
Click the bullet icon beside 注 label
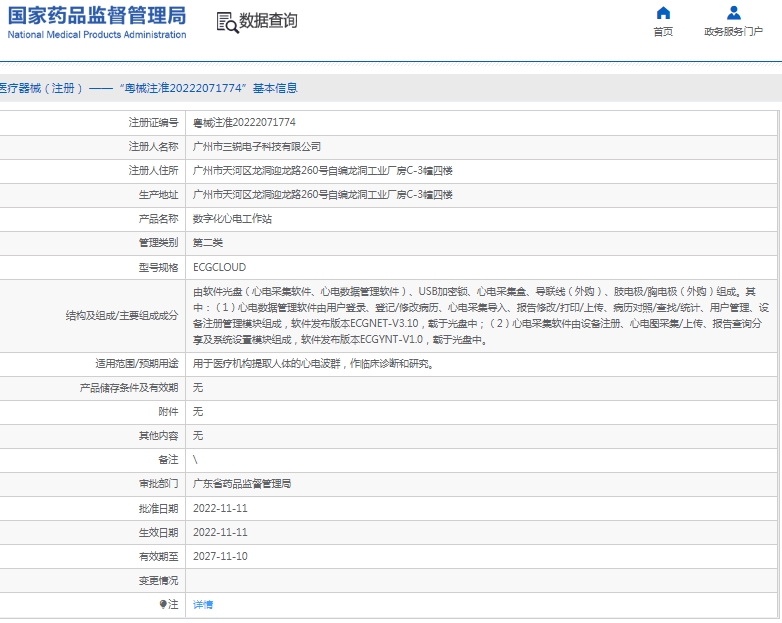click(x=163, y=604)
